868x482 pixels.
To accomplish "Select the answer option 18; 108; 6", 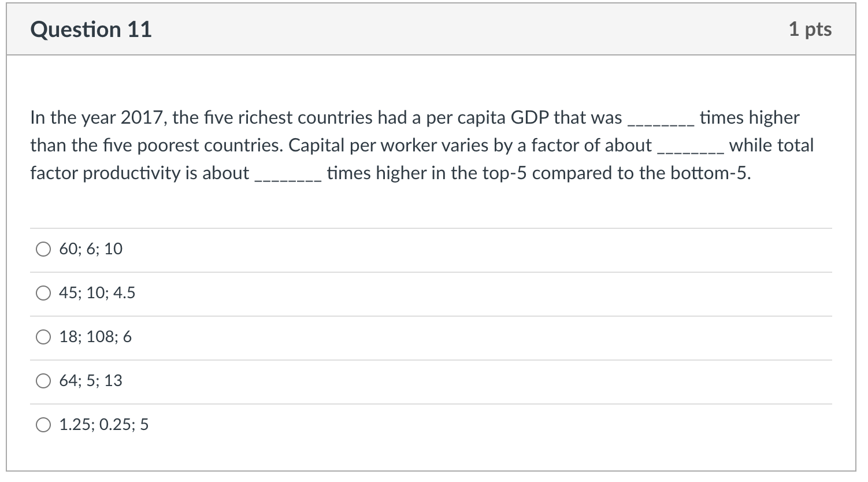I will (43, 337).
